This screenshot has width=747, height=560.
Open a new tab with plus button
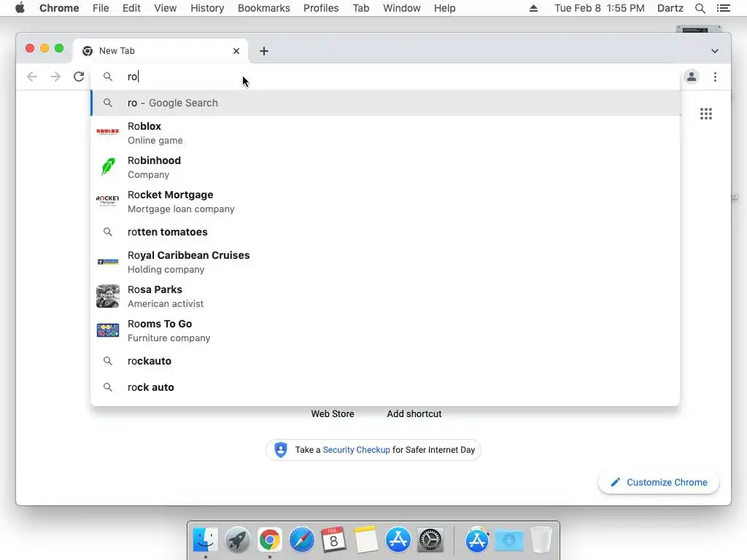pyautogui.click(x=264, y=51)
